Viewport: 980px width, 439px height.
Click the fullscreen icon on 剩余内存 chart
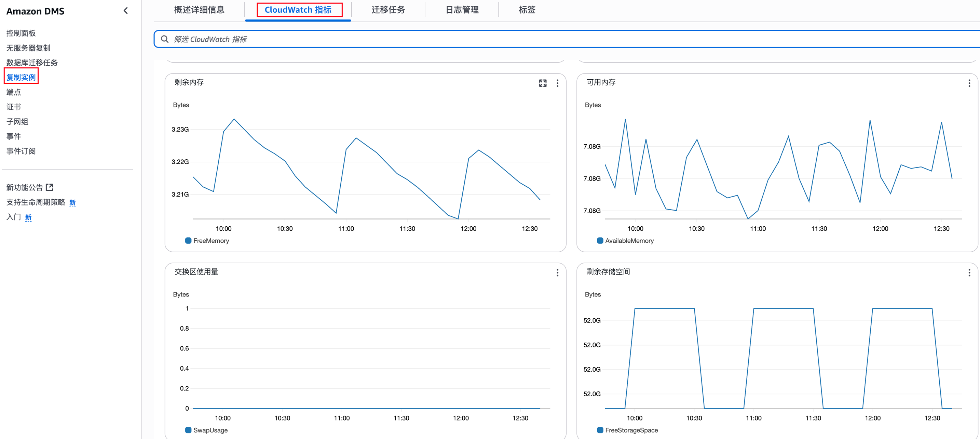543,83
